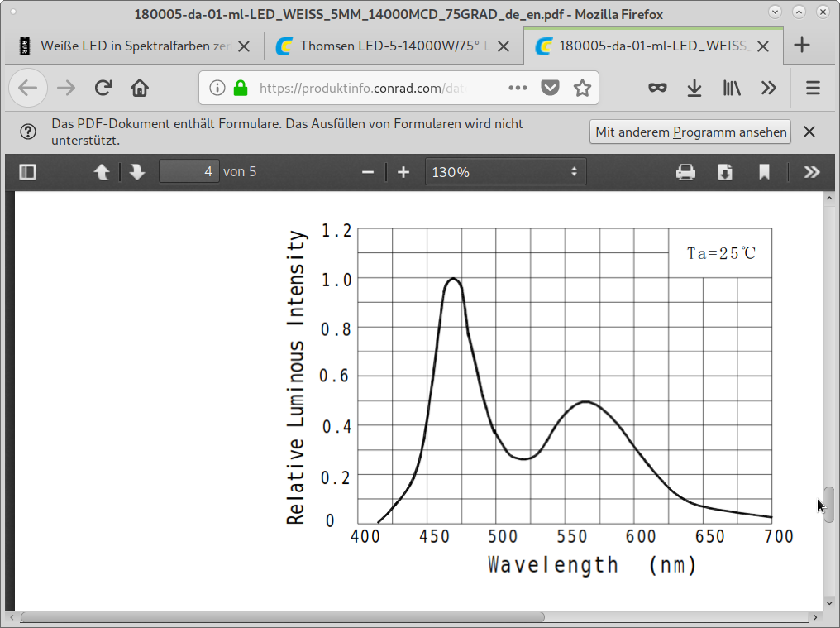Open the 130% zoom level dropdown

[505, 171]
